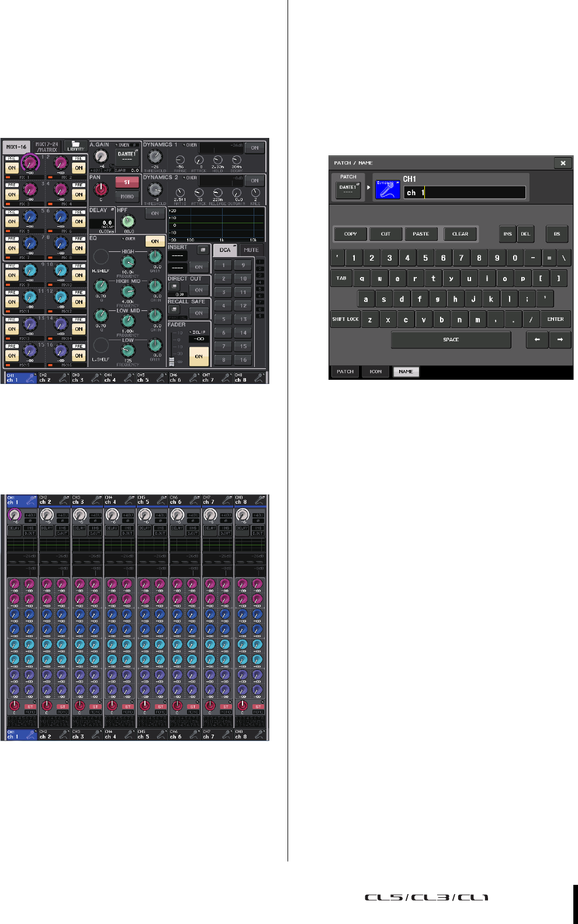Assign channel to DCA group 9
Screen dimensions: 578x924
[x=243, y=265]
